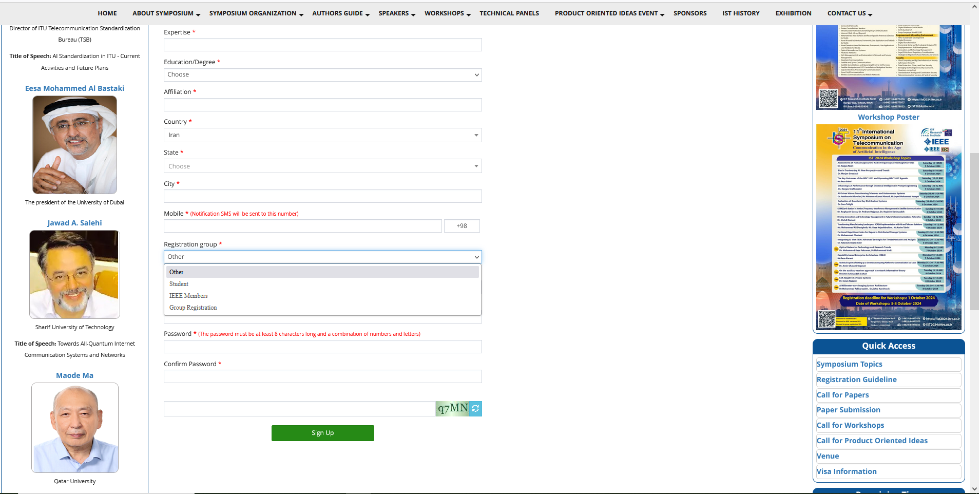
Task: Expand SYMPOSIUM ORGANIZATION menu
Action: click(257, 13)
